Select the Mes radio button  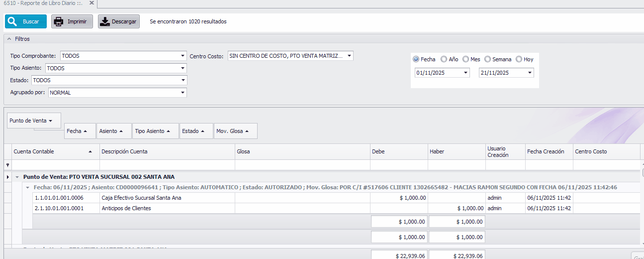[465, 59]
